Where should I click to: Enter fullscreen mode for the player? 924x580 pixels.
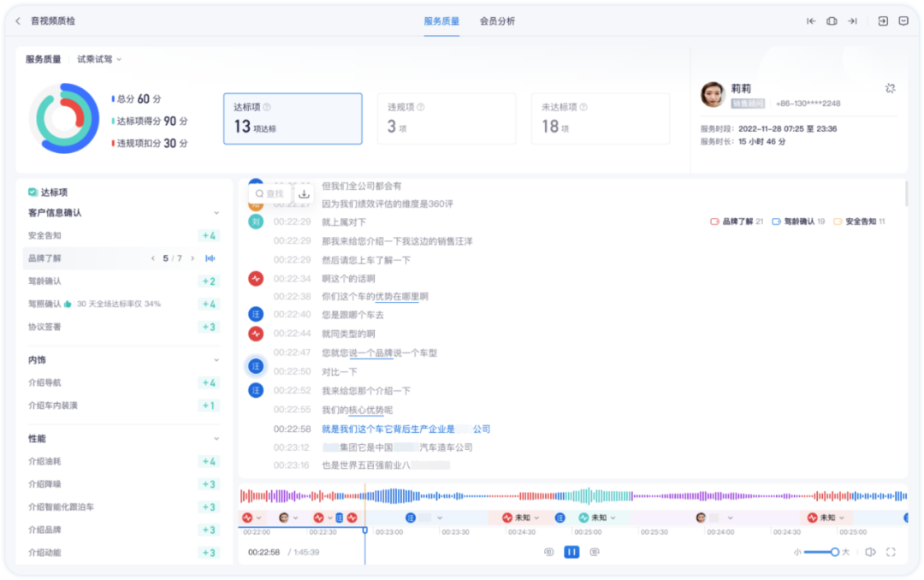pyautogui.click(x=892, y=552)
